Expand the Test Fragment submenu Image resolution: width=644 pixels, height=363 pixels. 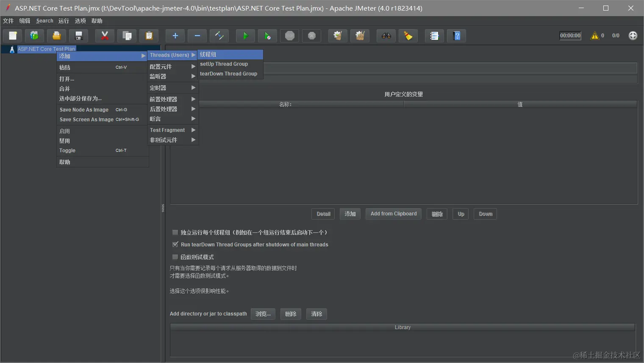point(172,130)
